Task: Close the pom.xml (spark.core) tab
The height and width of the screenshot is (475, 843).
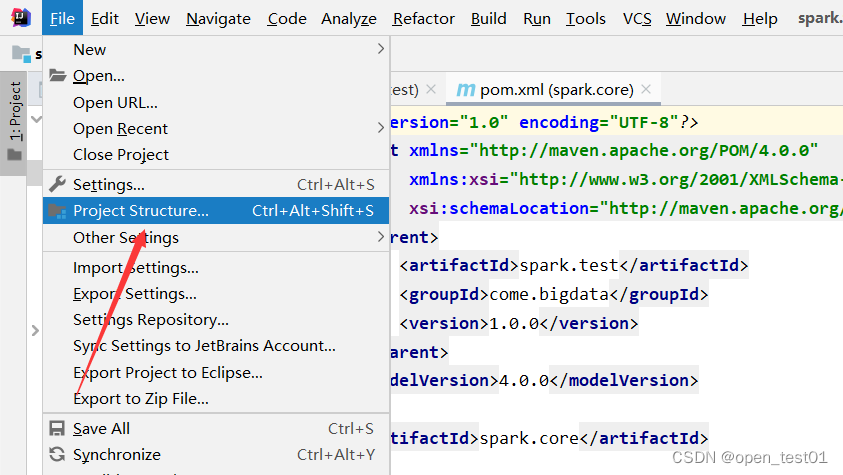Action: click(646, 89)
